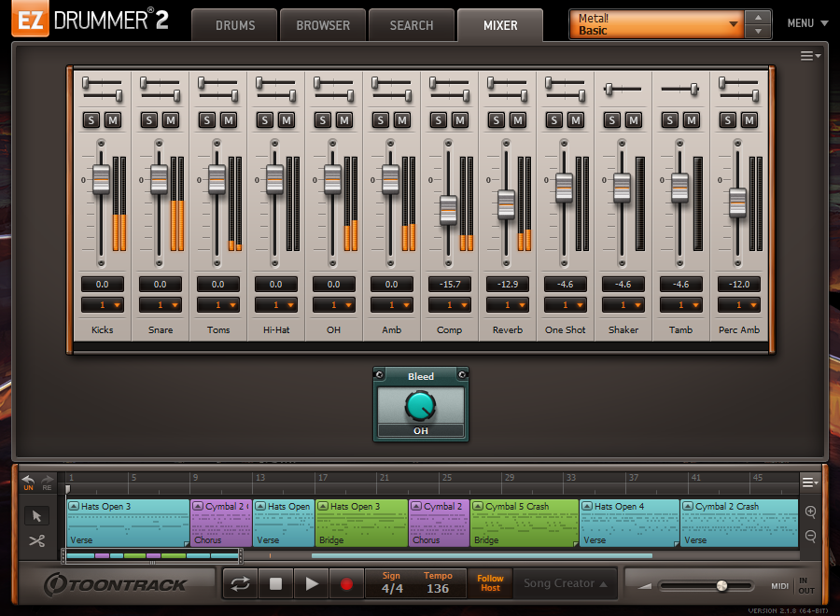Open Shaker output channel dropdown
This screenshot has height=616, width=840.
[x=623, y=305]
